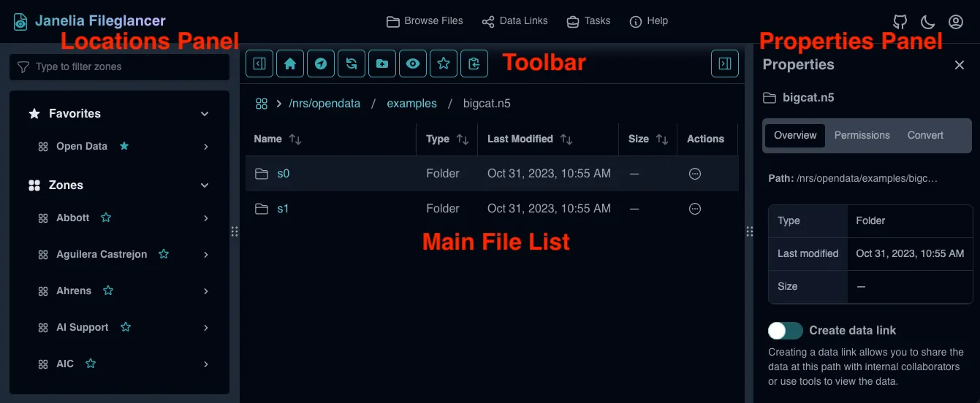Open GitHub repository icon in header
The image size is (980, 403).
(x=900, y=22)
